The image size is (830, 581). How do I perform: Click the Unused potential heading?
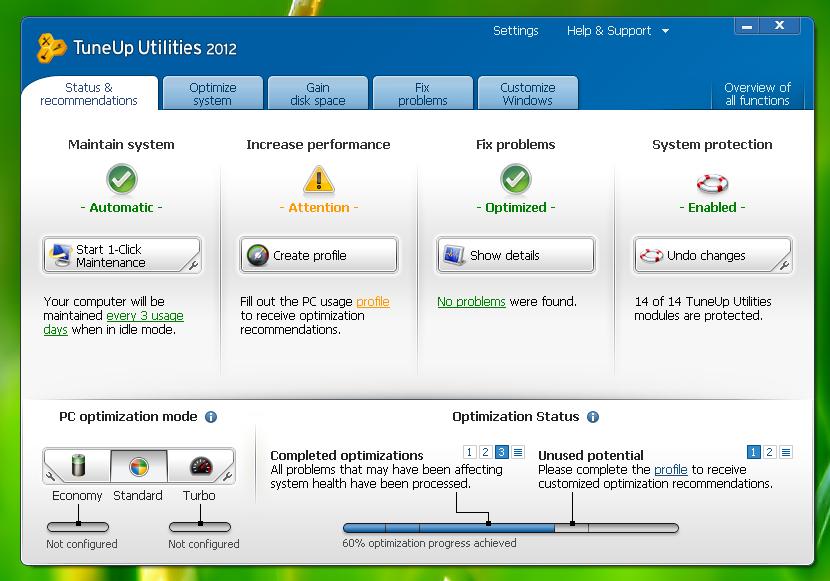[x=591, y=456]
